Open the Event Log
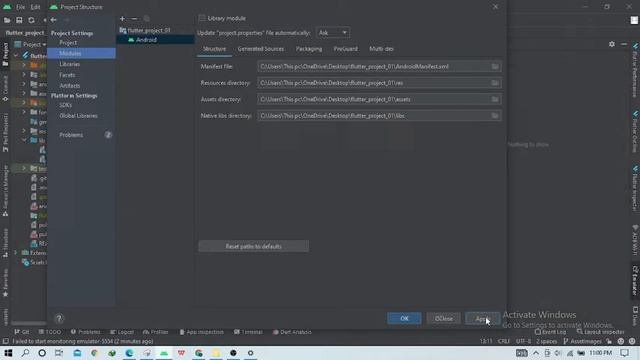The width and height of the screenshot is (640, 360). pos(550,332)
